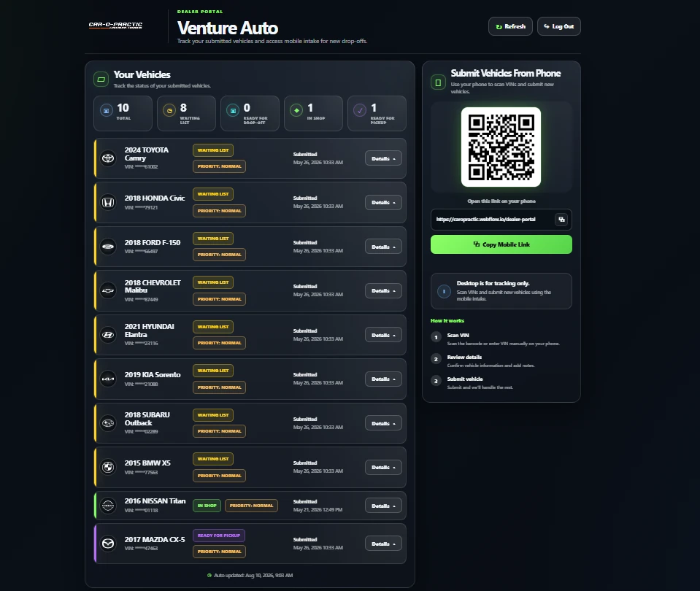Image resolution: width=700 pixels, height=591 pixels.
Task: Click the copy icon in the URL field
Action: [561, 220]
